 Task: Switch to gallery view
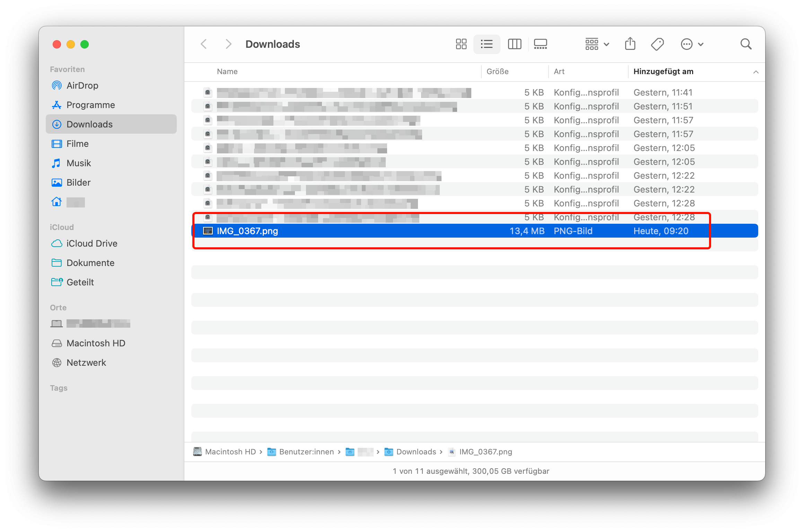pos(540,44)
